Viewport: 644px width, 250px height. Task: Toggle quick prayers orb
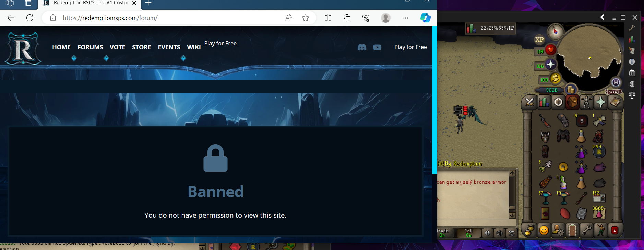(x=550, y=65)
